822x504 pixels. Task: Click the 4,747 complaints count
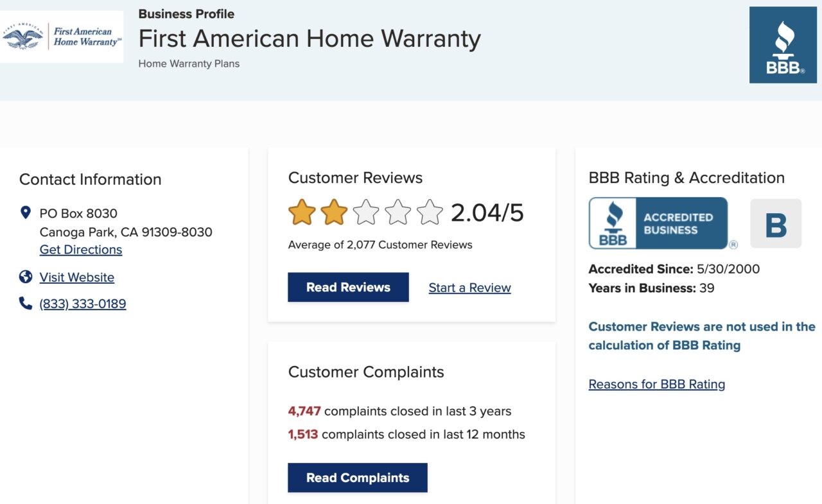click(x=304, y=411)
